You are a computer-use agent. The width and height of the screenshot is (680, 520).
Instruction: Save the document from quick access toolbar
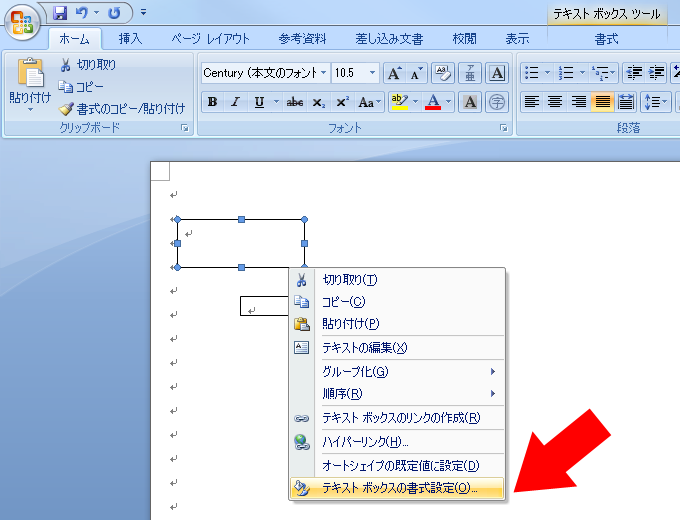point(60,13)
